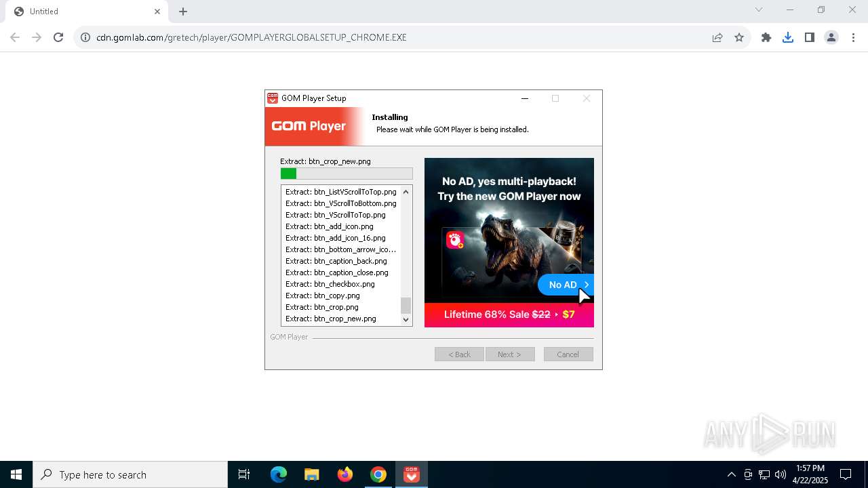Click the browser Forward arrow
The image size is (868, 488).
[x=37, y=37]
